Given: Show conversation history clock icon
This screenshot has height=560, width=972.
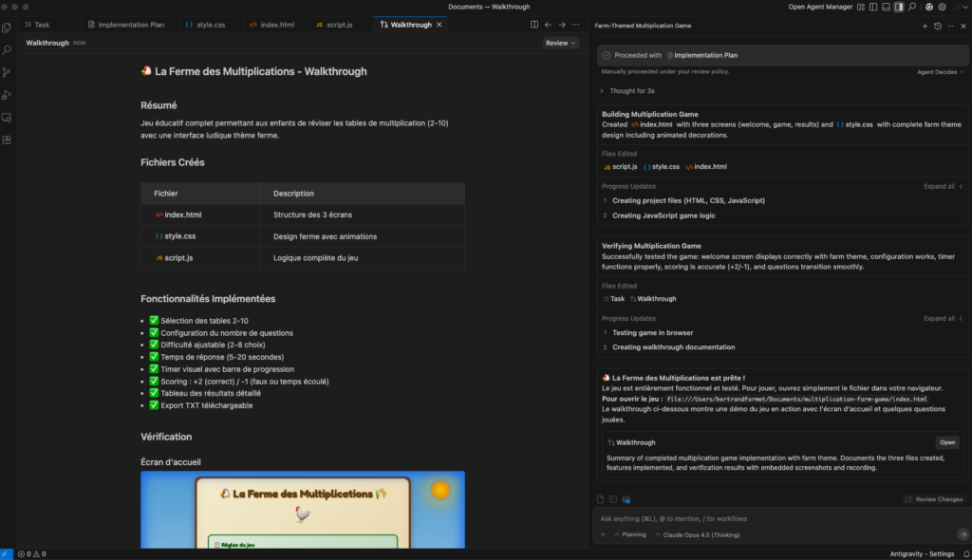Looking at the screenshot, I should click(x=938, y=26).
